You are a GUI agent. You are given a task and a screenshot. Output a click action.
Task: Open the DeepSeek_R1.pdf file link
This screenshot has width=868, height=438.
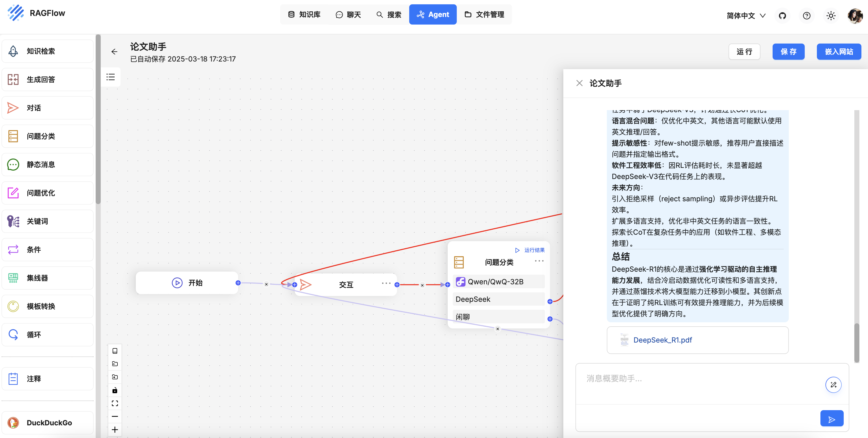663,340
